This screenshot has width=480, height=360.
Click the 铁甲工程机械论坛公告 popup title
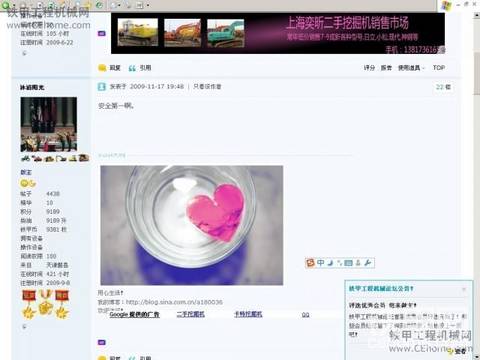pos(381,289)
